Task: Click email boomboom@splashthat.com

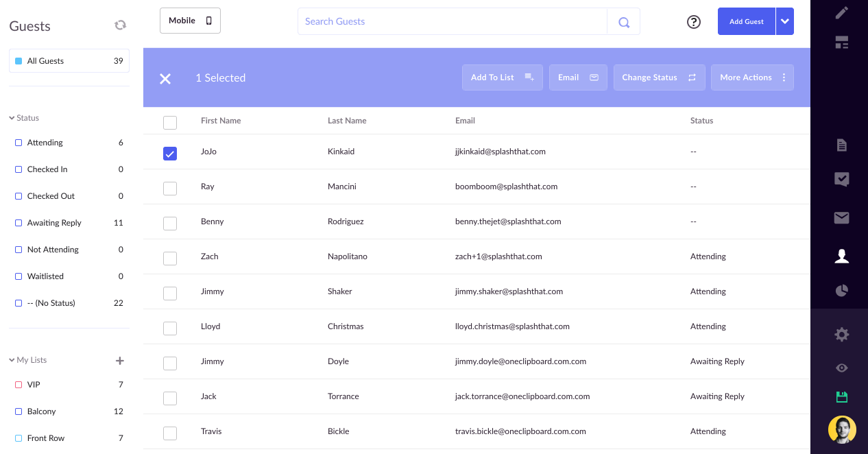Action: pos(506,187)
